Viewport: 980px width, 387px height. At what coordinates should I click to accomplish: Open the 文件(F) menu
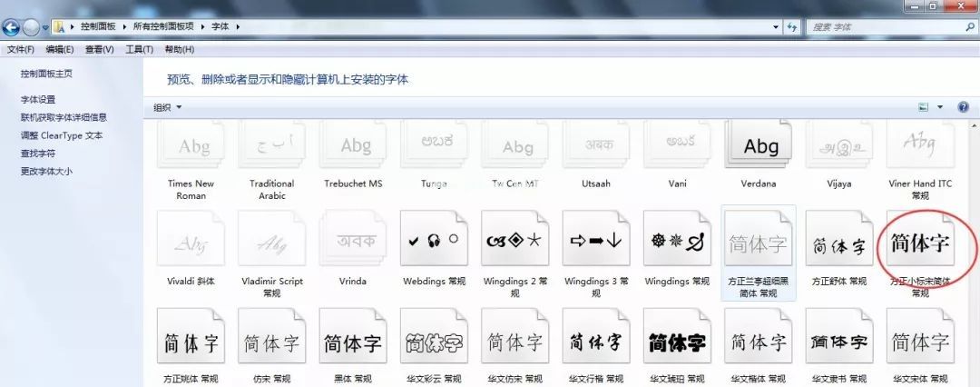click(x=20, y=49)
